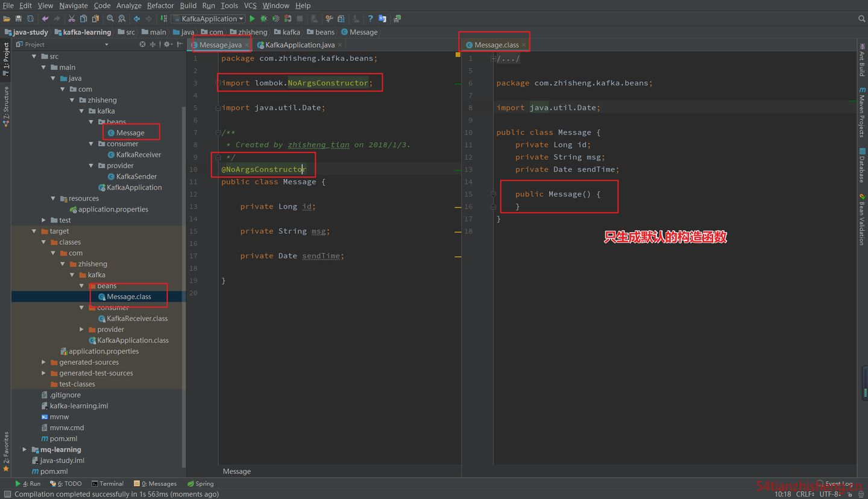This screenshot has width=868, height=499.
Task: Open the Project Structure wrench icon
Action: [330, 19]
